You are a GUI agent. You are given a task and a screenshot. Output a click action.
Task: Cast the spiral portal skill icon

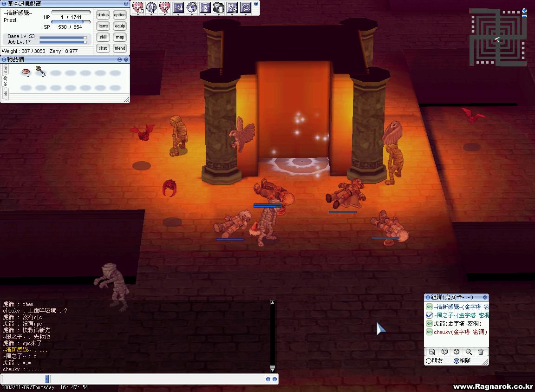245,7
